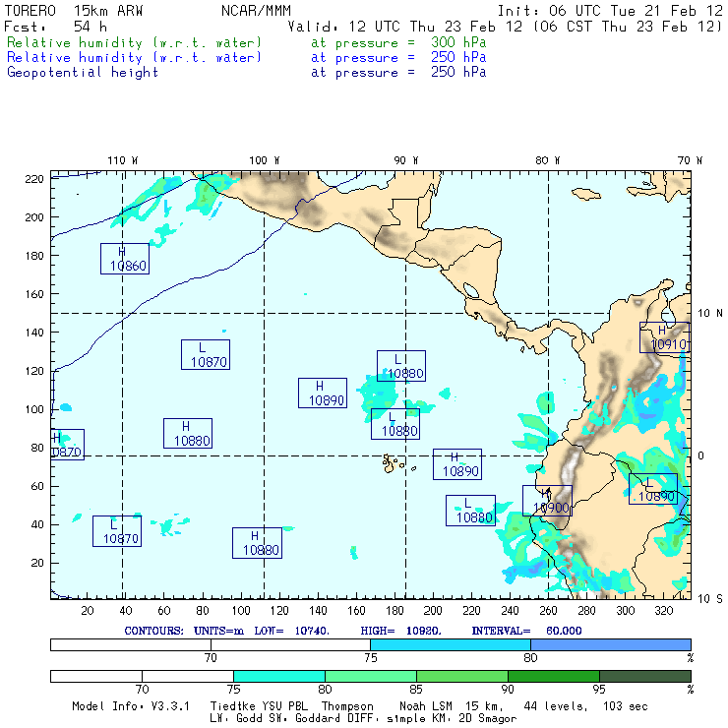Click the darkest green above-95% swatch
Screen dimensions: 728x728
coord(645,676)
